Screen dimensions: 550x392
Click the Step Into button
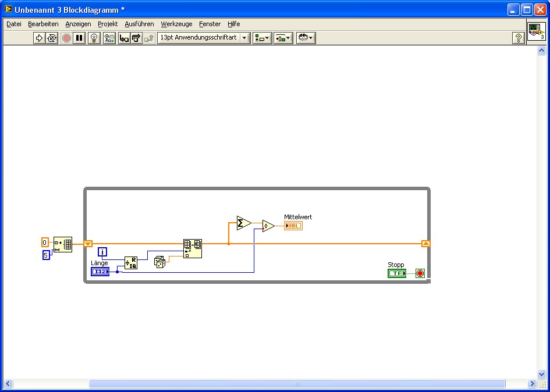[124, 38]
